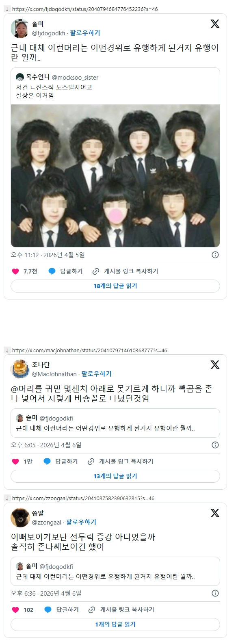Viewport: 238px width, 644px height.
Task: Like 솔미's tweet with 7.7천 hearts
Action: coord(15,271)
